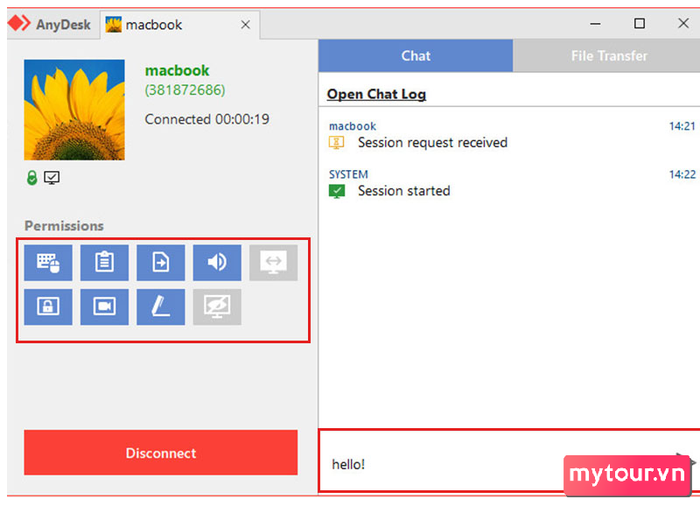Close the AnyDesk window
Screen dimensions: 700x508
tap(683, 23)
